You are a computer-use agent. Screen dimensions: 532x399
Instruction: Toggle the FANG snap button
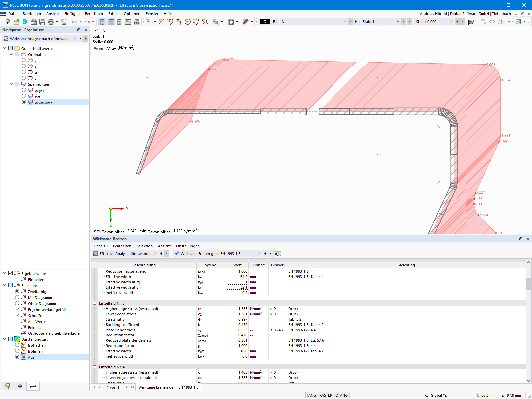(311, 395)
